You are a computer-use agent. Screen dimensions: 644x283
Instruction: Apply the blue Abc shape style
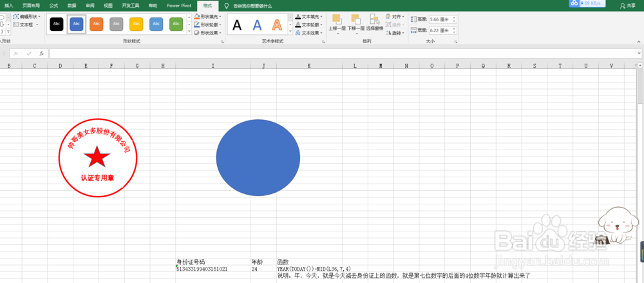coord(77,24)
